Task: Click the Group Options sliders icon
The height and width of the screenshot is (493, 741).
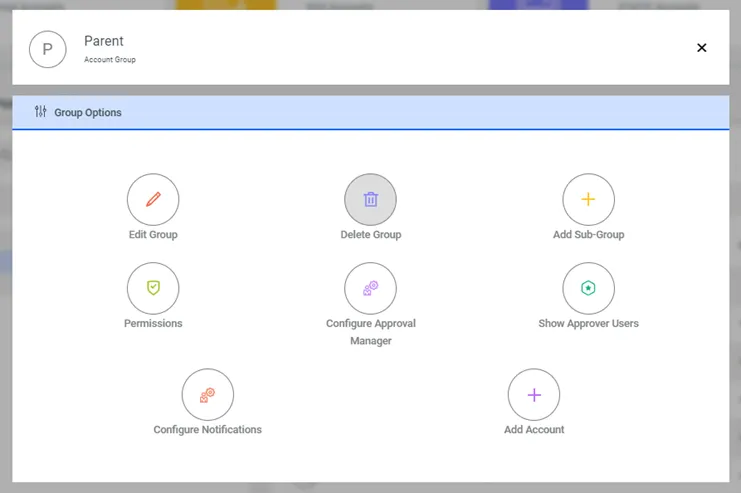Action: [x=41, y=112]
